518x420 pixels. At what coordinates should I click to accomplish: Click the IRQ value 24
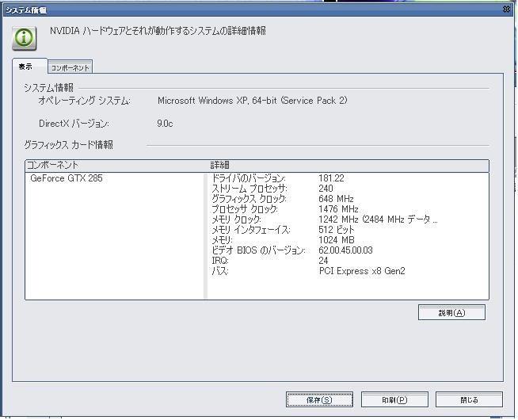point(323,261)
